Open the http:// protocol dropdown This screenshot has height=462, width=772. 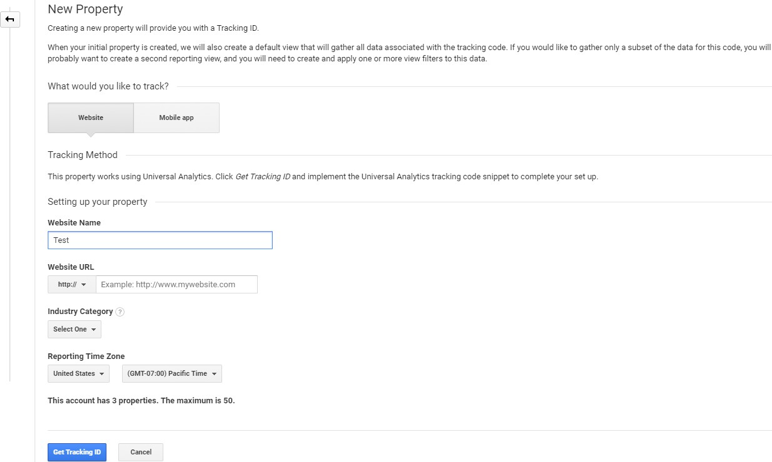pyautogui.click(x=72, y=285)
